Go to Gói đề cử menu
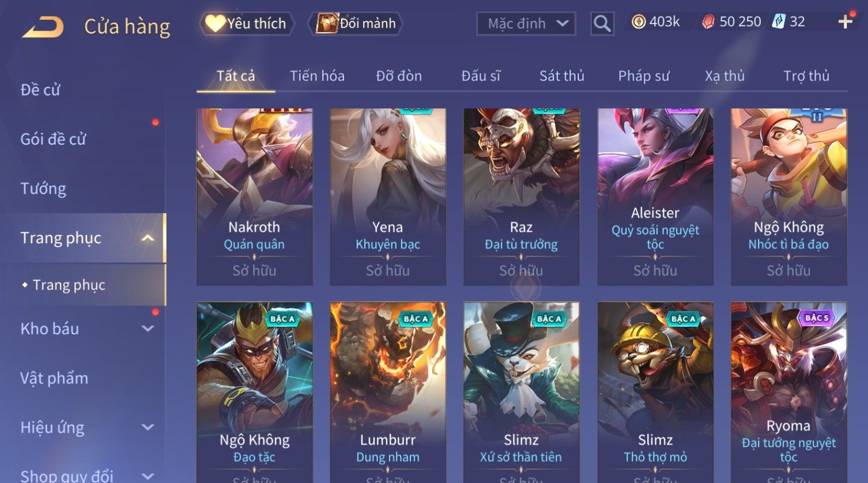Image resolution: width=868 pixels, height=483 pixels. [x=53, y=139]
